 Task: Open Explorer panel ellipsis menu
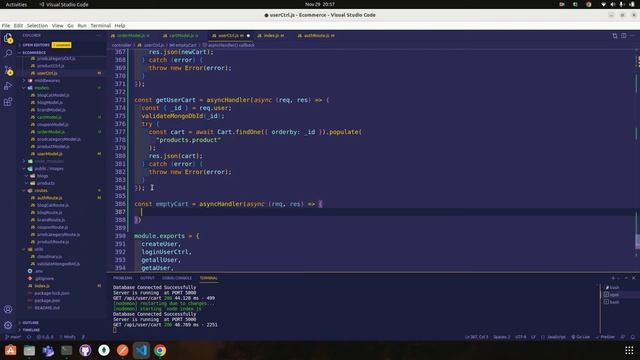click(x=98, y=36)
